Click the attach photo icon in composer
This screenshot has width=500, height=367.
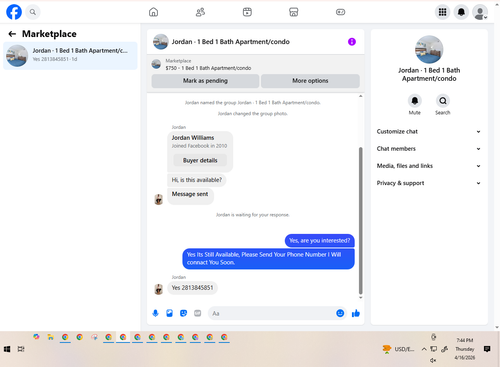pyautogui.click(x=170, y=313)
